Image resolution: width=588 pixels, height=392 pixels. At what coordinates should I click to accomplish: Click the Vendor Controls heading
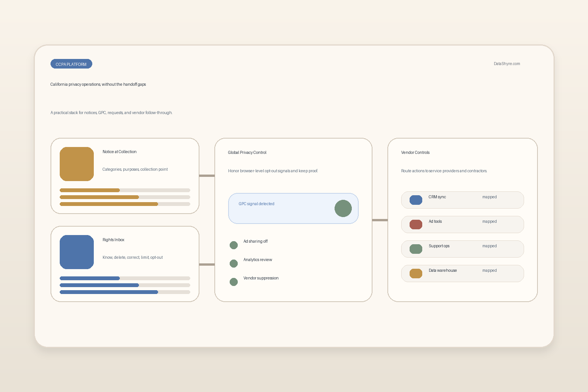coord(415,152)
